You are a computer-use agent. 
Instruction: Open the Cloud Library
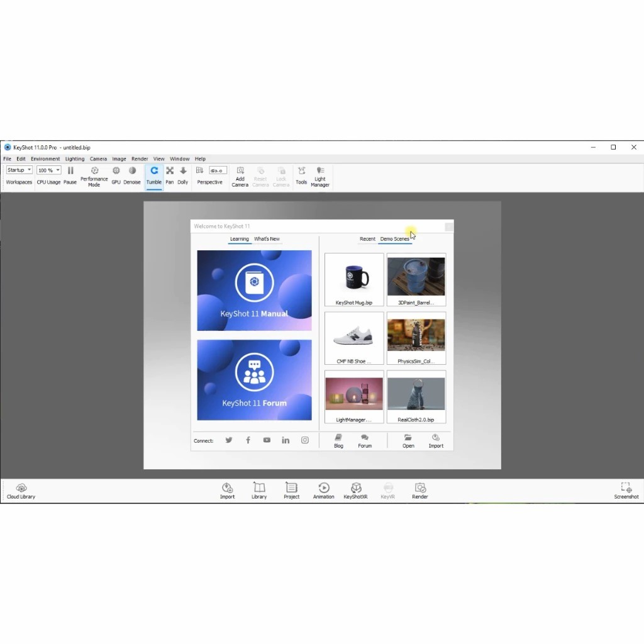point(21,491)
